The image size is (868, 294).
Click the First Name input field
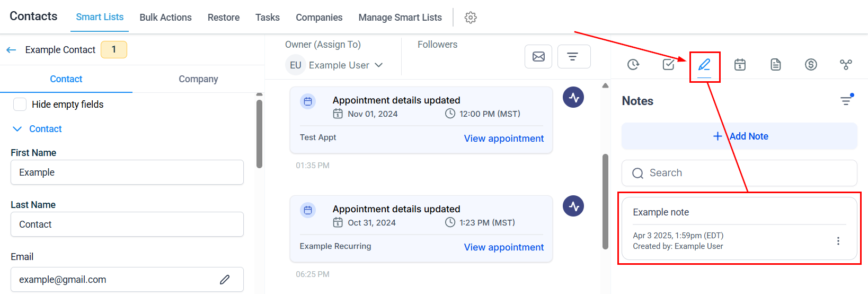click(127, 172)
